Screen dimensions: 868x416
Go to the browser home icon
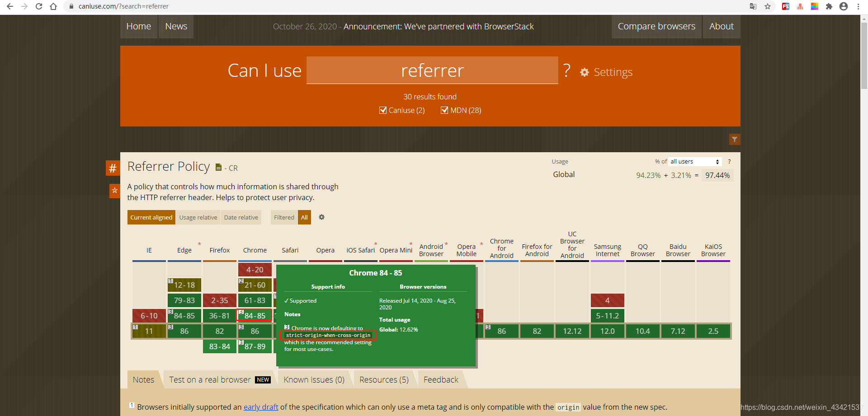click(53, 6)
